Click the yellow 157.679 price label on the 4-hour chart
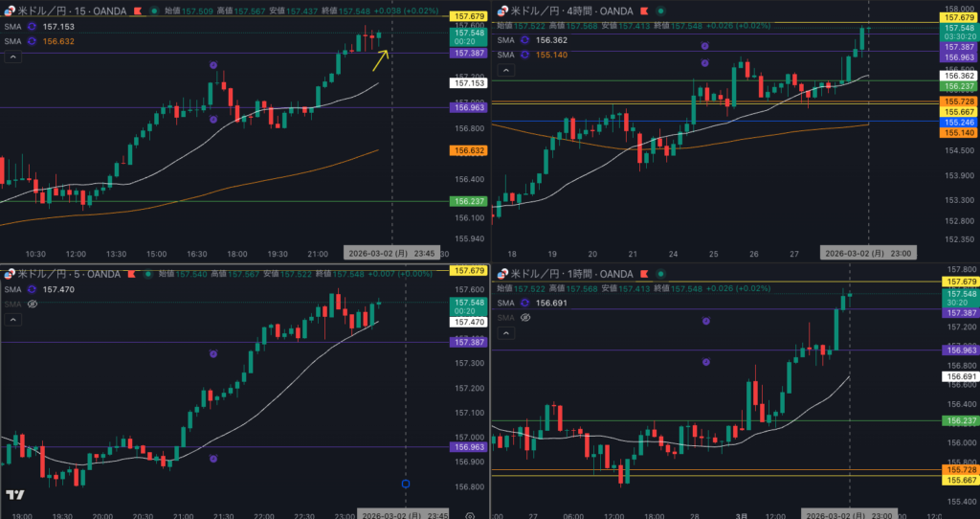 (x=958, y=17)
